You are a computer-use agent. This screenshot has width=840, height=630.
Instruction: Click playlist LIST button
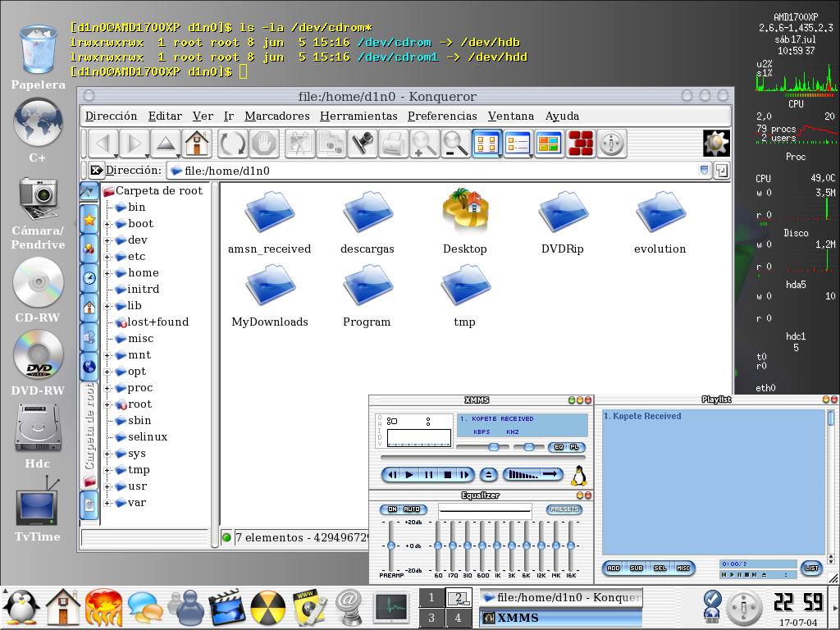tap(811, 568)
